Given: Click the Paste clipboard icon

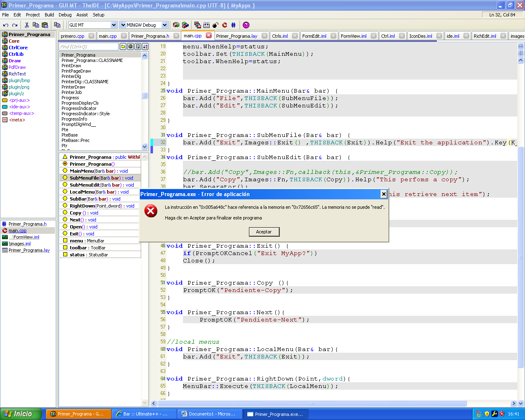Looking at the screenshot, I should click(45, 25).
